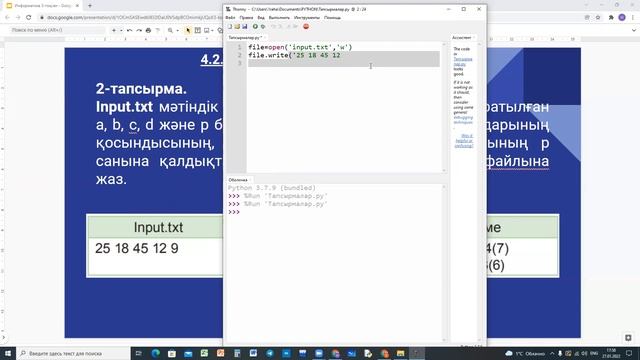This screenshot has width=640, height=360.
Task: Click the Chrome address bar URL
Action: pos(135,18)
